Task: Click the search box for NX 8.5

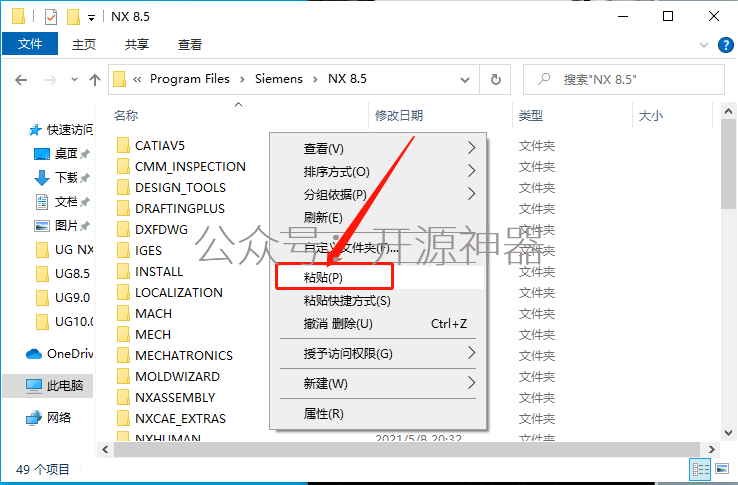Action: pos(624,80)
